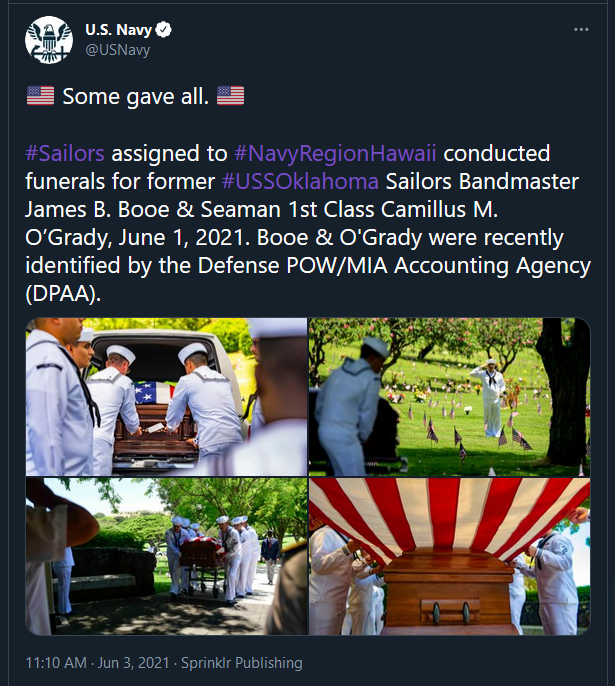
Task: Open photo of sailors carrying the casket
Action: pos(166,556)
